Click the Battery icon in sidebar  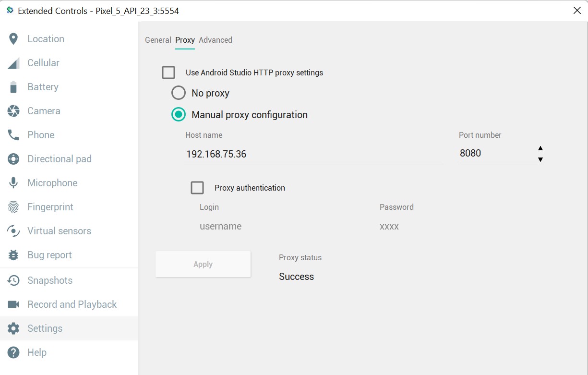click(x=13, y=87)
